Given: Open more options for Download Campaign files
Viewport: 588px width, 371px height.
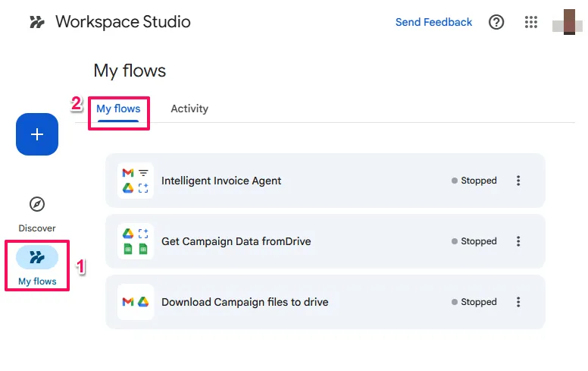Looking at the screenshot, I should click(x=518, y=302).
